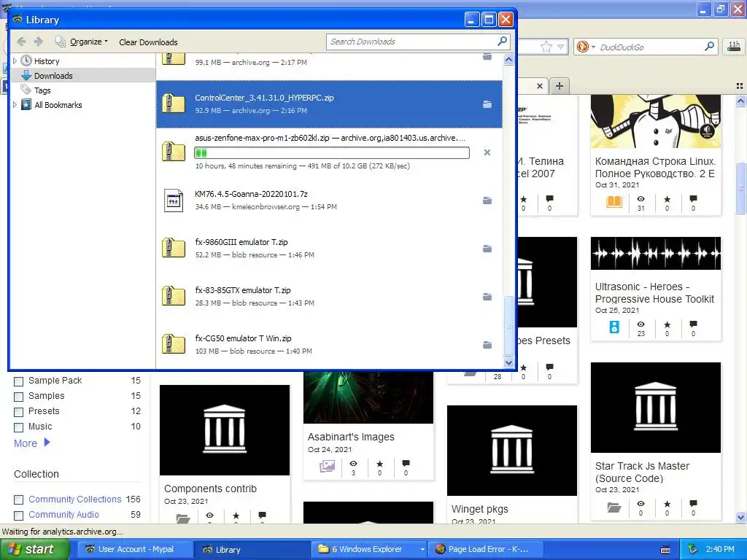Click favorite star on Ultrasonic Heroes card

coord(667,324)
